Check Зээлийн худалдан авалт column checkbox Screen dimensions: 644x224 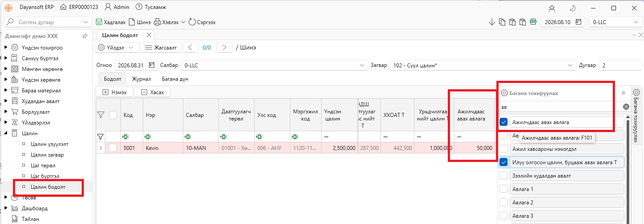pos(504,176)
